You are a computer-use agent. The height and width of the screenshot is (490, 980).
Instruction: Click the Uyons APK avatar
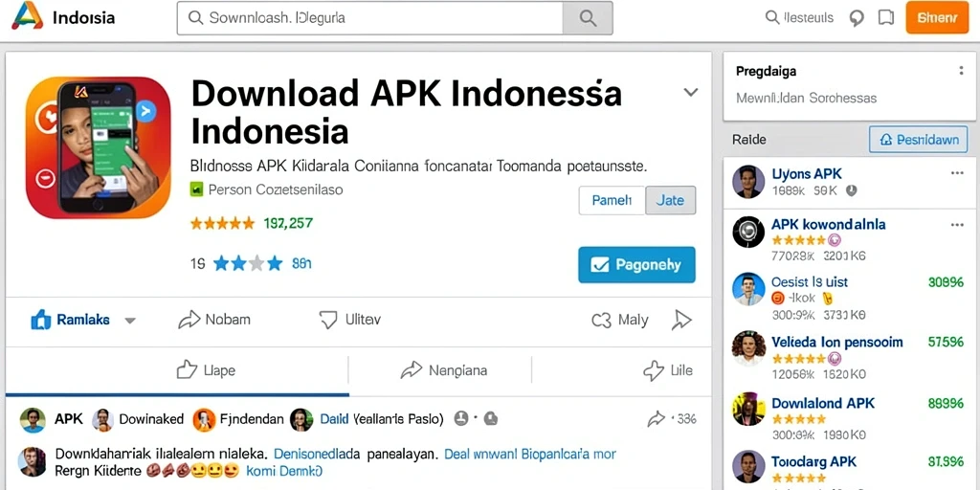(748, 182)
